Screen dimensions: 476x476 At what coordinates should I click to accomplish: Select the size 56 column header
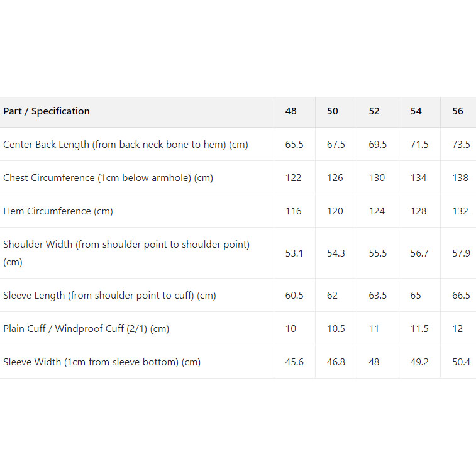point(458,111)
